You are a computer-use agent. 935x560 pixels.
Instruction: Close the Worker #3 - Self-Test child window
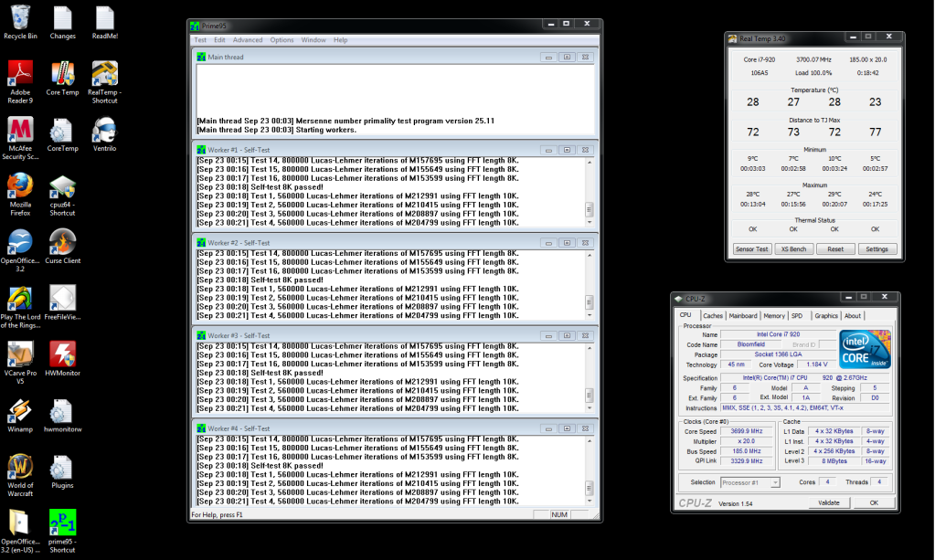[x=586, y=336]
